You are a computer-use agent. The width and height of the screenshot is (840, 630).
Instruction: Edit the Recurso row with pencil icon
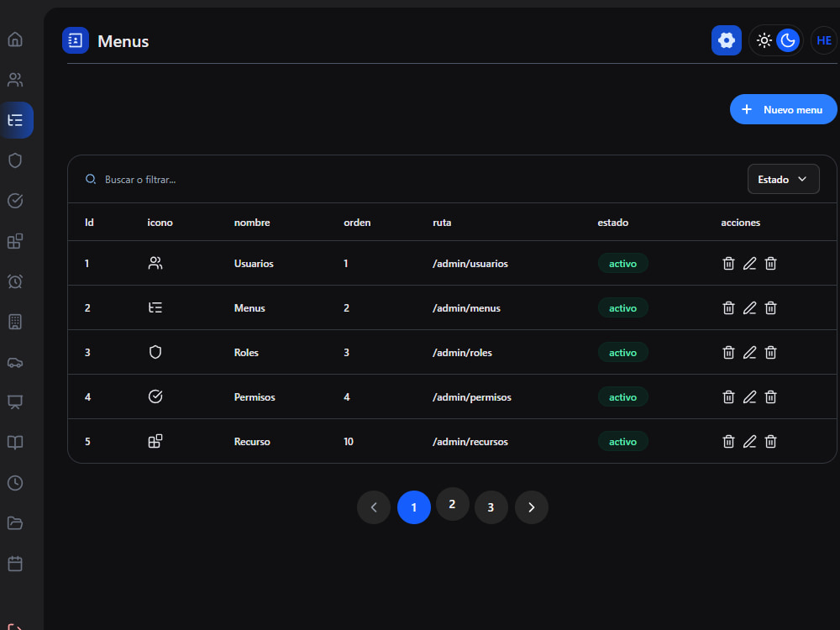[749, 442]
